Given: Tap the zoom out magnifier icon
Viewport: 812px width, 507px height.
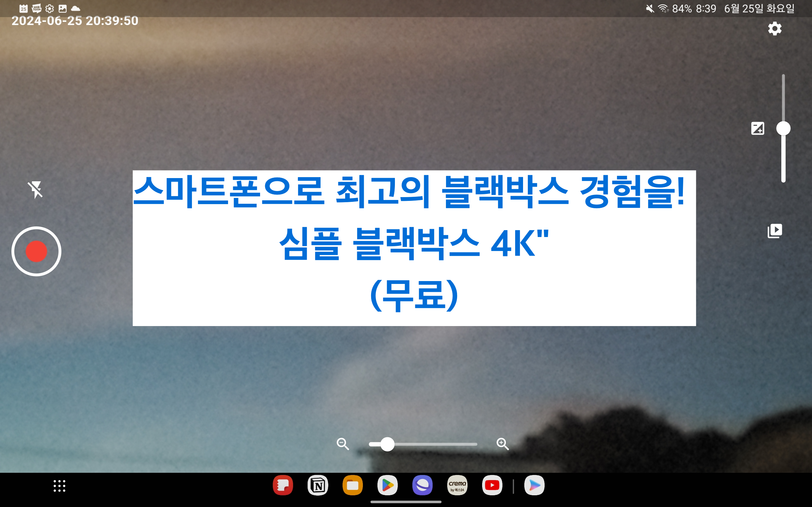Looking at the screenshot, I should [343, 444].
